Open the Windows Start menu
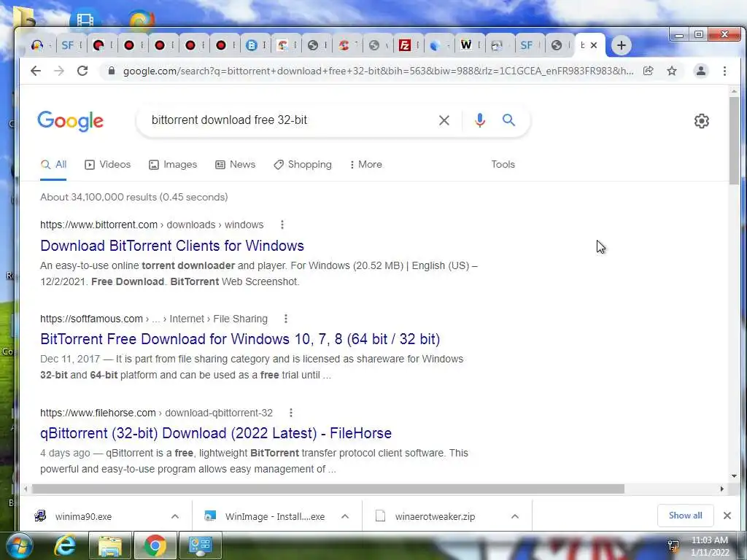747x560 pixels. click(x=19, y=545)
